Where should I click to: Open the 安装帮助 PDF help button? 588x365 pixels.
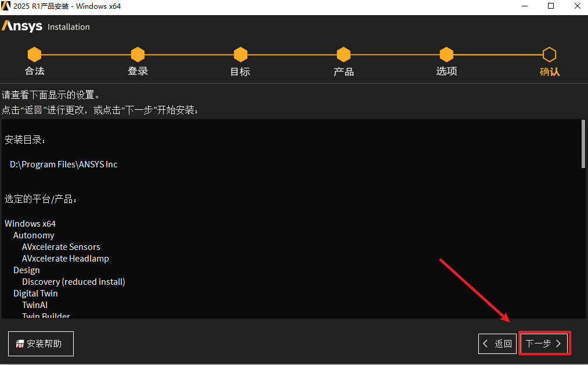point(41,343)
